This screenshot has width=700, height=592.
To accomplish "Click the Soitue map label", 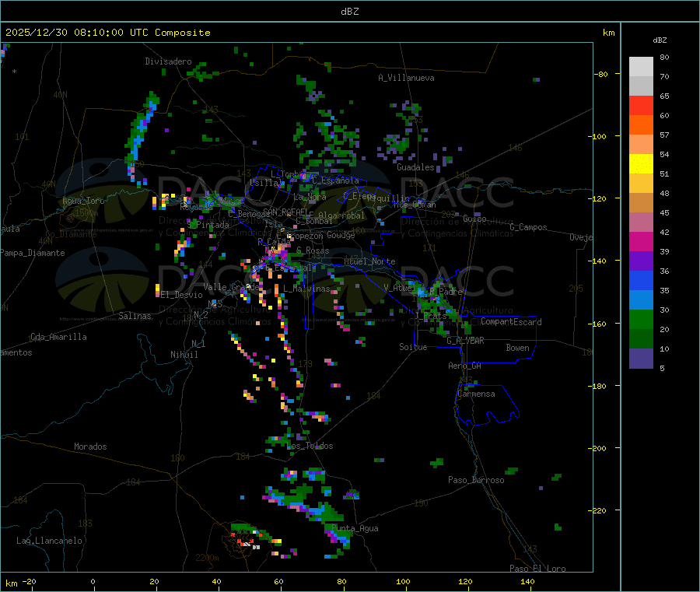I will (x=413, y=347).
